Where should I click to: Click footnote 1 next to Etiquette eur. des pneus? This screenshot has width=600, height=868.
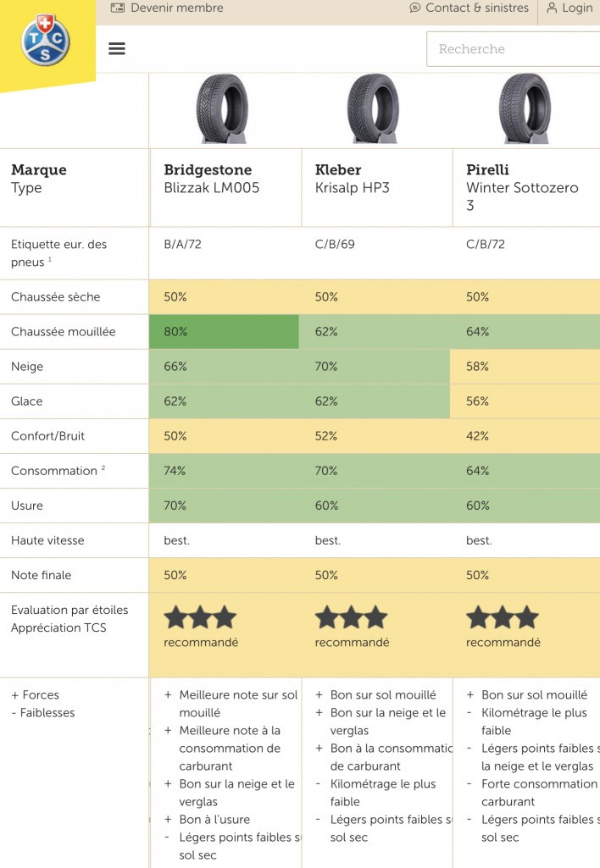[x=50, y=259]
